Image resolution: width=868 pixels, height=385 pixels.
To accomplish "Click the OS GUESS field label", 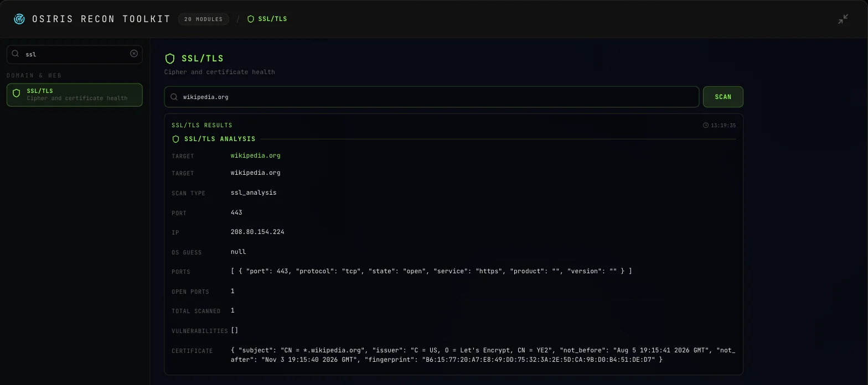I will 187,252.
